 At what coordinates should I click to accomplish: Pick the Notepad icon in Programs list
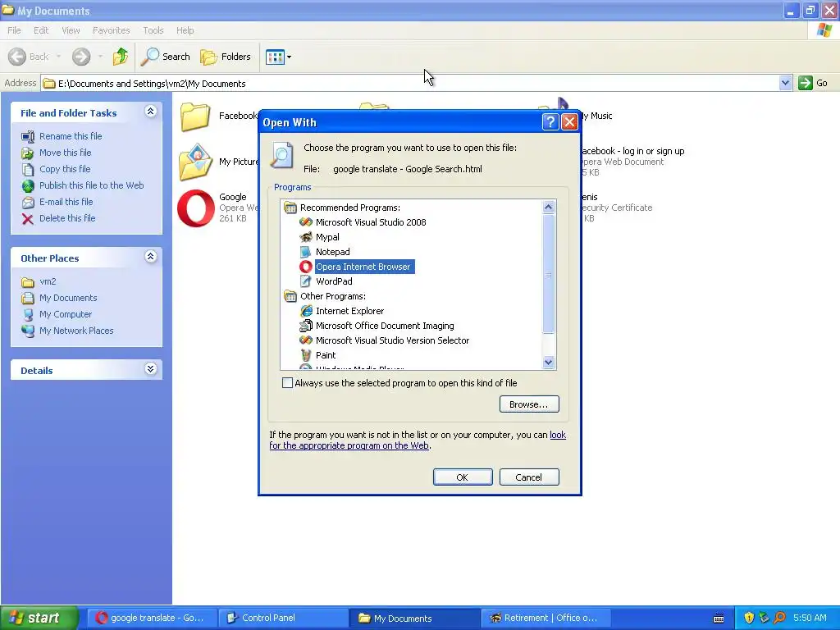(306, 252)
